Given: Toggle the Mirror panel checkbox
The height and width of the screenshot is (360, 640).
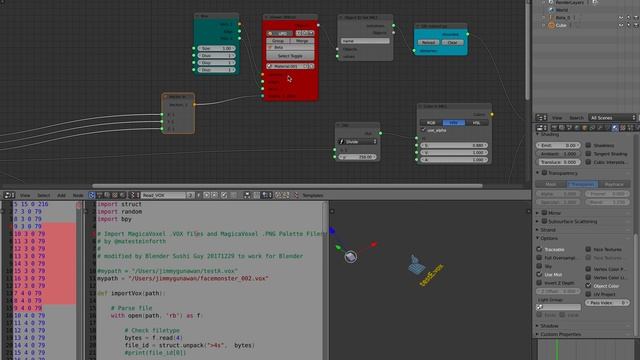Looking at the screenshot, I should [x=544, y=213].
